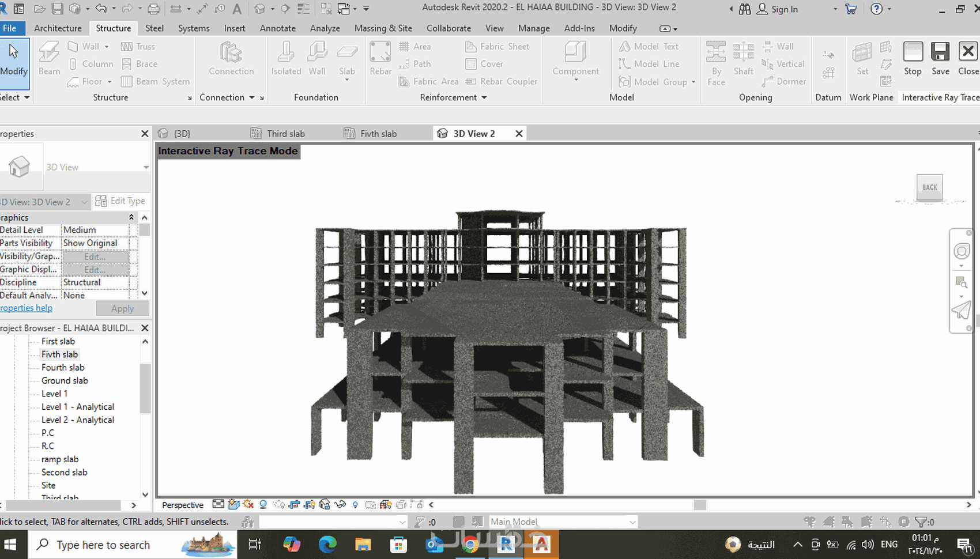Image resolution: width=980 pixels, height=559 pixels.
Task: Open the 3D View type selector dropdown
Action: coord(146,167)
